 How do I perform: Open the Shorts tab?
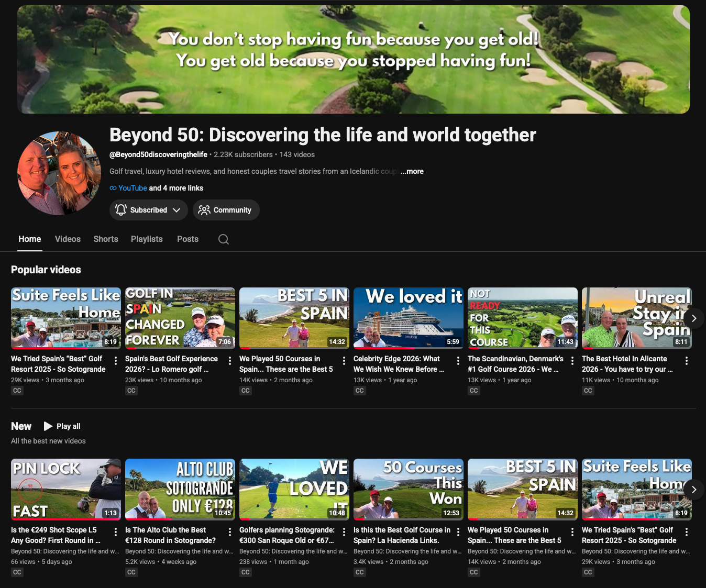tap(106, 239)
